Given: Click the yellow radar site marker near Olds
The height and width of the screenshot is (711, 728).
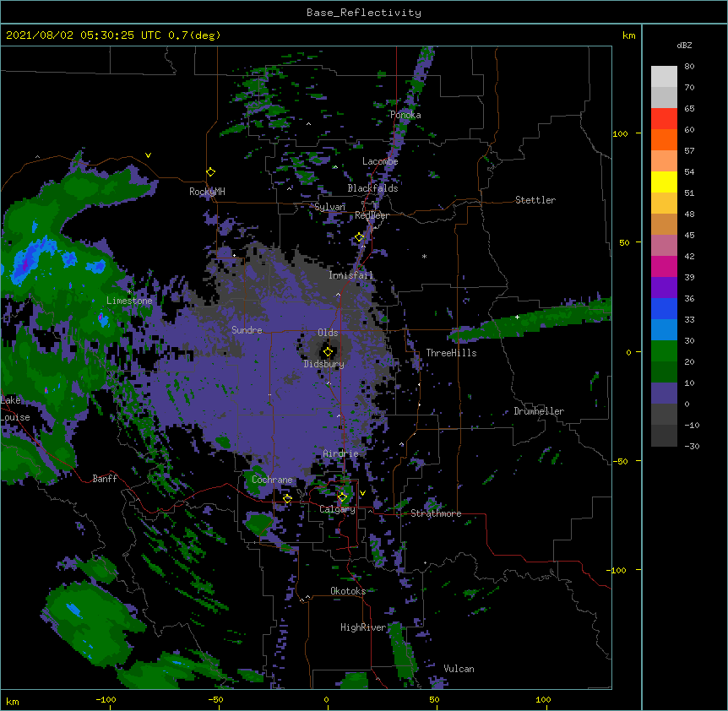Looking at the screenshot, I should click(328, 352).
